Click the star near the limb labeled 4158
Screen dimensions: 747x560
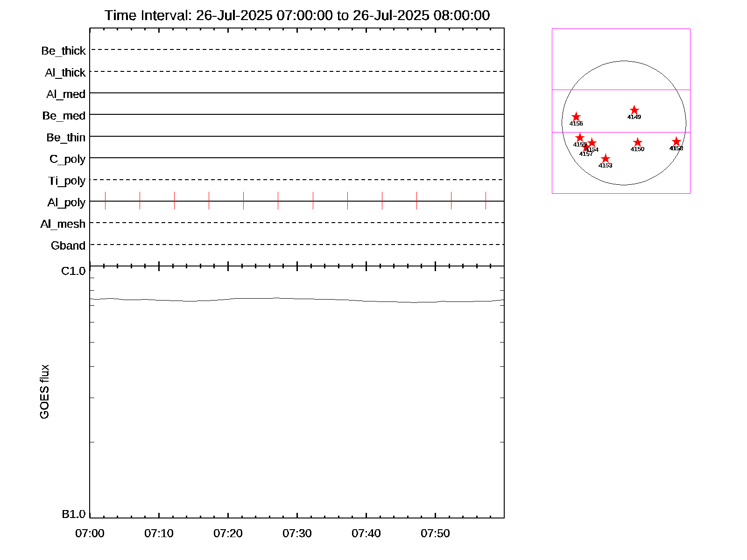676,141
